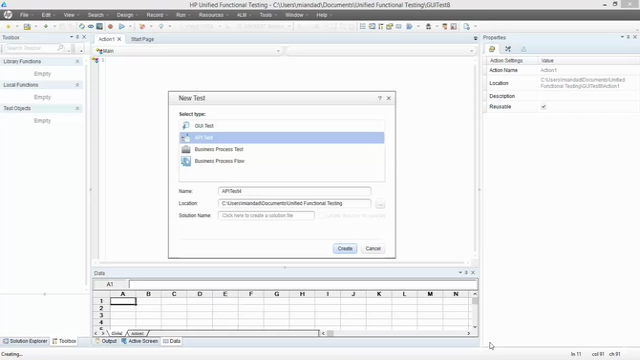Click the heart-shaped toolbar icon

coord(142,27)
